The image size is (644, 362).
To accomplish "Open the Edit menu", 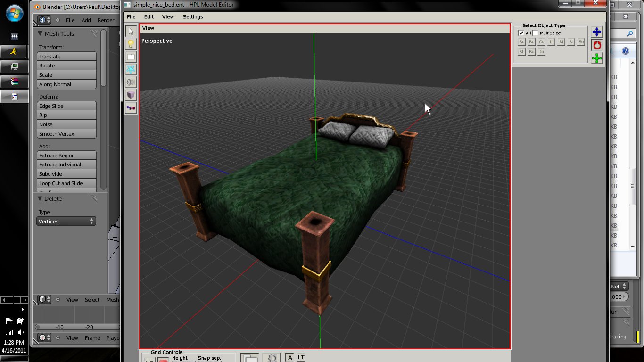I will pos(149,16).
